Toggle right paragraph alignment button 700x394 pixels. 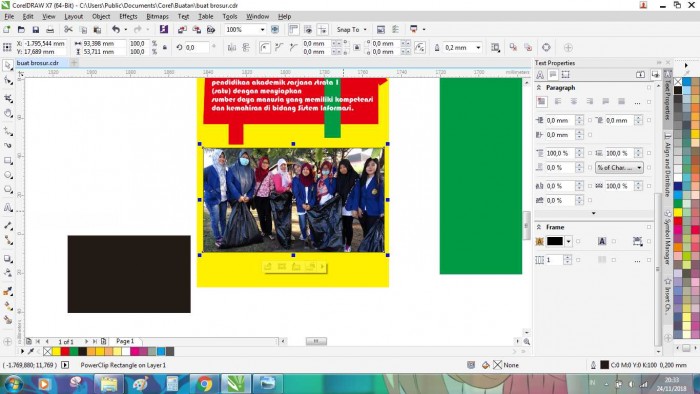click(590, 102)
